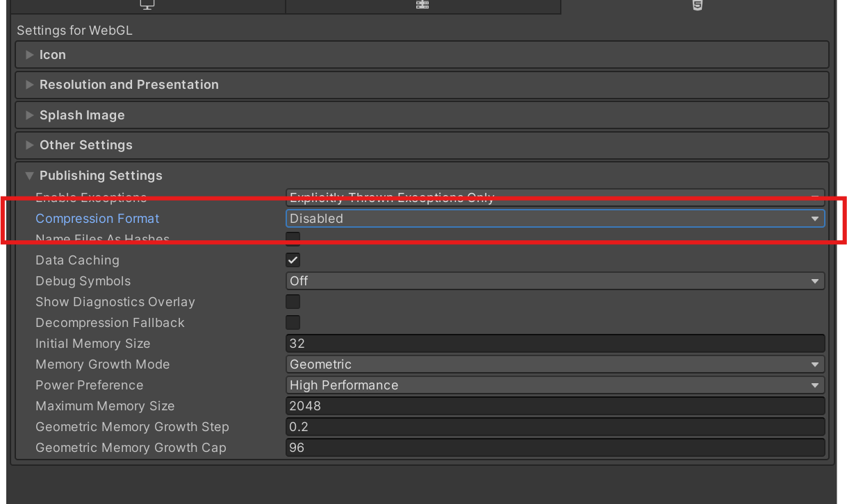Enable the Decompression Fallback checkbox
This screenshot has height=504, width=847.
pyautogui.click(x=293, y=323)
